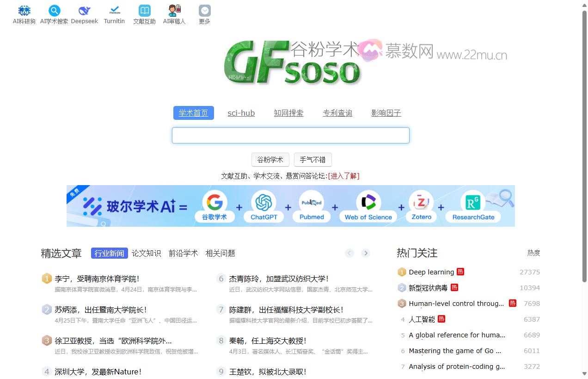Click the GFsoso logo
The image size is (588, 379).
pyautogui.click(x=292, y=62)
